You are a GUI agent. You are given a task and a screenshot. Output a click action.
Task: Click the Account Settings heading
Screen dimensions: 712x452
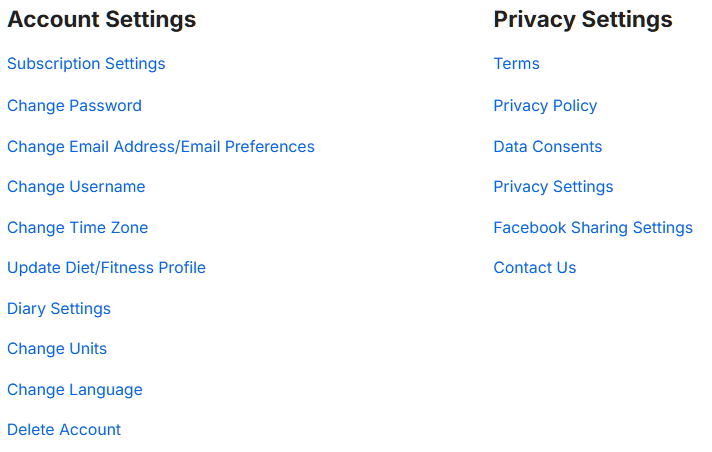pyautogui.click(x=101, y=19)
